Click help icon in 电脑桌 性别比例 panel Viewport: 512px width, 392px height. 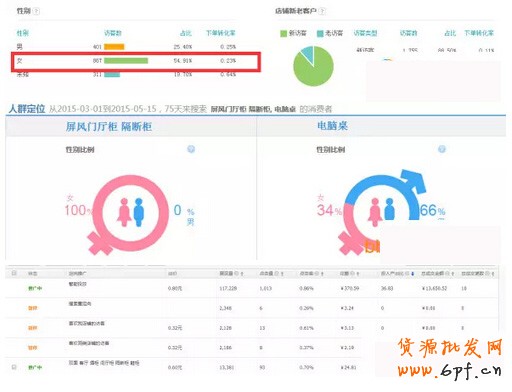[x=442, y=149]
